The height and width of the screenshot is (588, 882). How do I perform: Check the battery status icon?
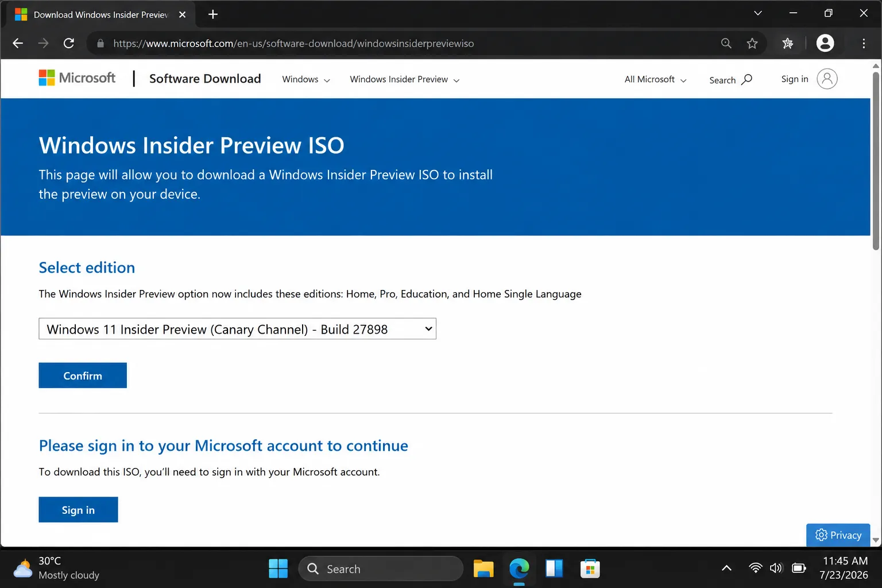[x=799, y=568]
